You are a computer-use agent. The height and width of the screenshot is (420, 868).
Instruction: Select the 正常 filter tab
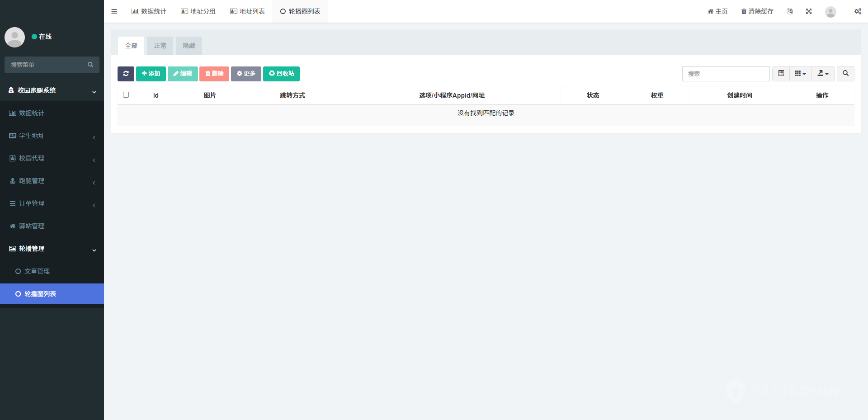160,46
